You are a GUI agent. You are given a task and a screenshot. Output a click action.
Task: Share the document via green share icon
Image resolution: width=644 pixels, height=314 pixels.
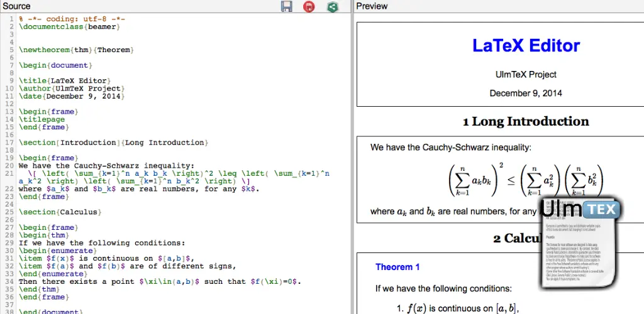(333, 6)
